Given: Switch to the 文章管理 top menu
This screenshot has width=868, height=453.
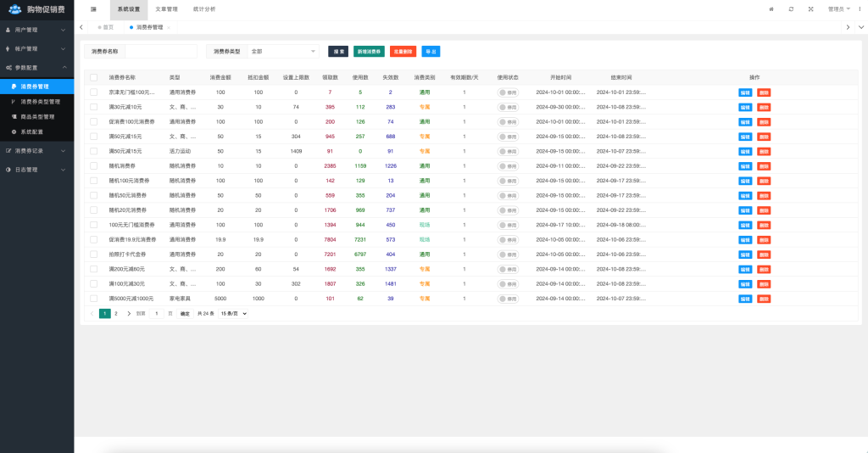Looking at the screenshot, I should [166, 8].
